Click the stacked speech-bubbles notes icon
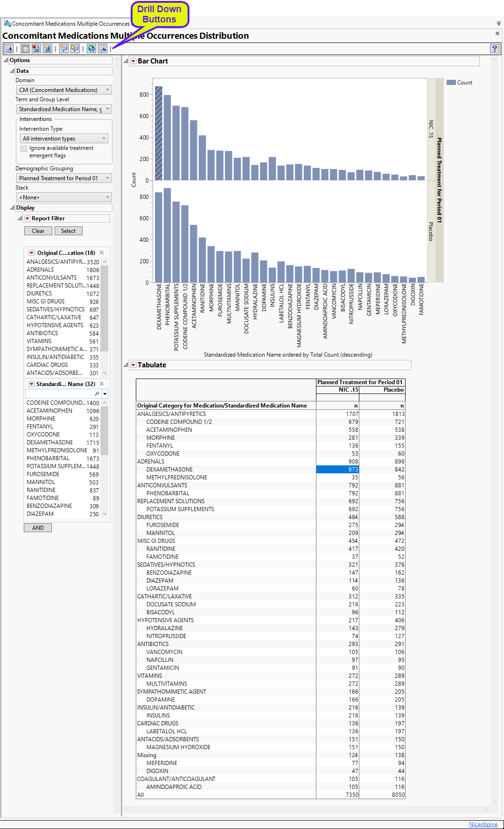Image resolution: width=504 pixels, height=829 pixels. click(75, 49)
